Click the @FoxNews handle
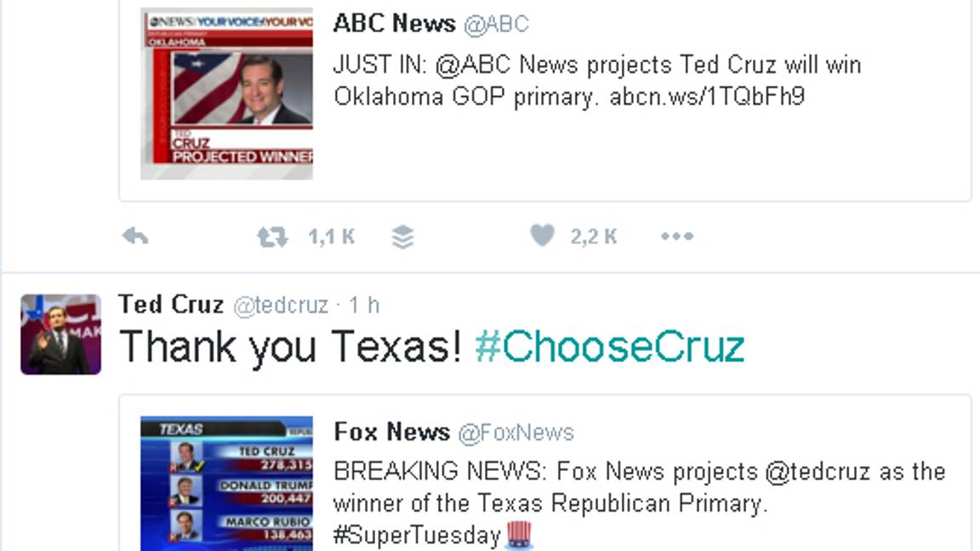Image resolution: width=980 pixels, height=551 pixels. coord(516,433)
